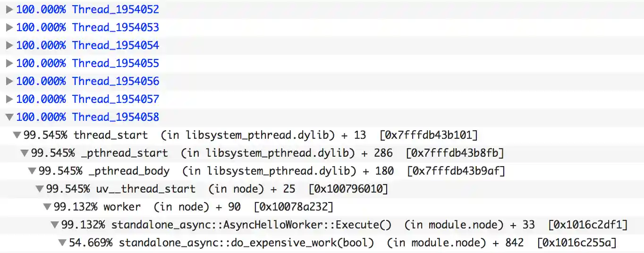
Task: Expand the Thread_1954055 disclosure triangle
Action: pos(9,63)
